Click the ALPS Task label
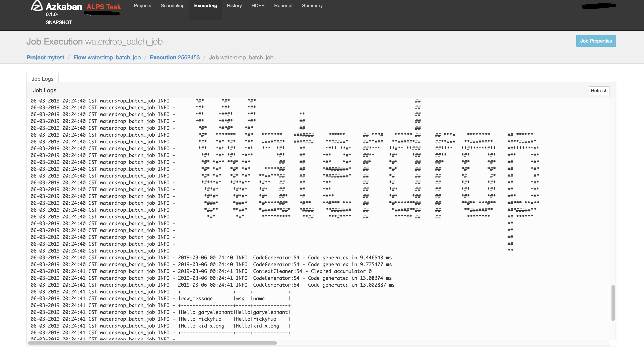The height and width of the screenshot is (353, 644). [104, 7]
